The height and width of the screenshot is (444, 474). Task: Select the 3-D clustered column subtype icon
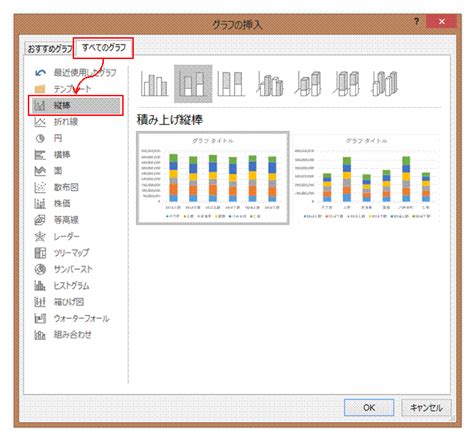[x=270, y=84]
